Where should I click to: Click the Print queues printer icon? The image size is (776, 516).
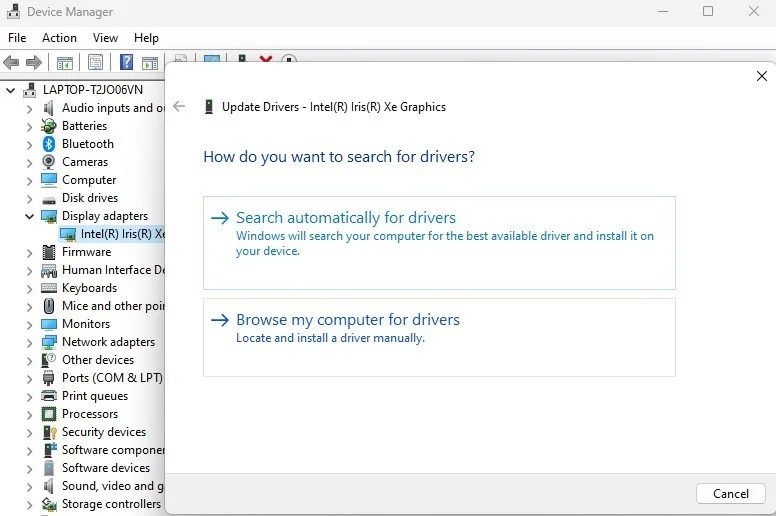(48, 396)
